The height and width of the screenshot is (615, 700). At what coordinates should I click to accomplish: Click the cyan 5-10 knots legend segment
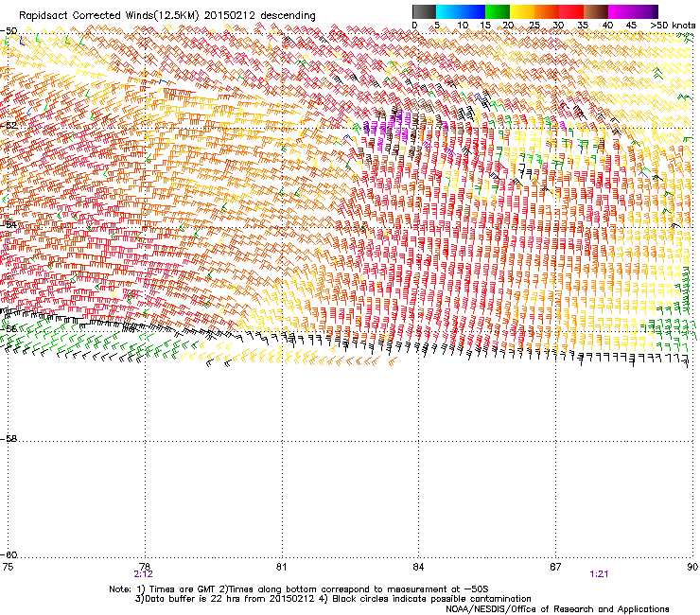click(x=448, y=11)
